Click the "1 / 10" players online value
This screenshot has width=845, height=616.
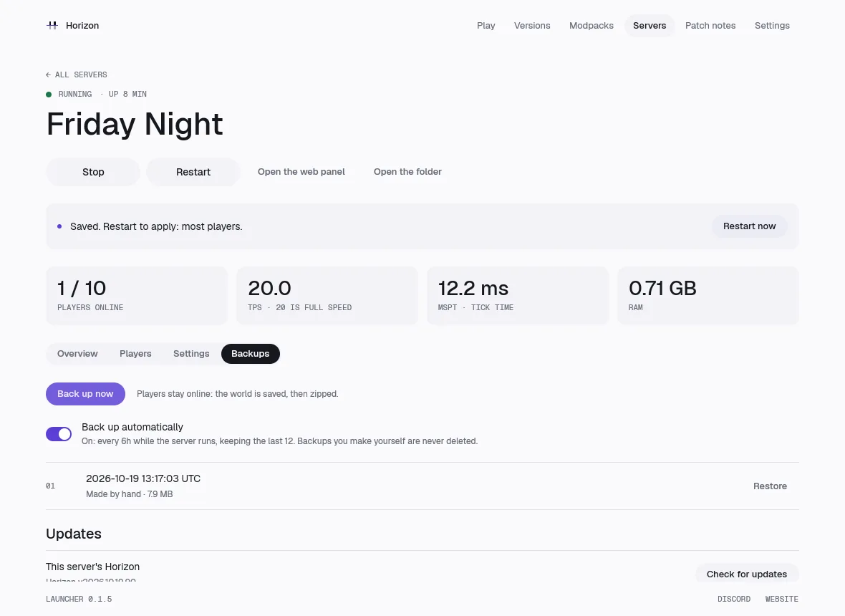coord(82,289)
